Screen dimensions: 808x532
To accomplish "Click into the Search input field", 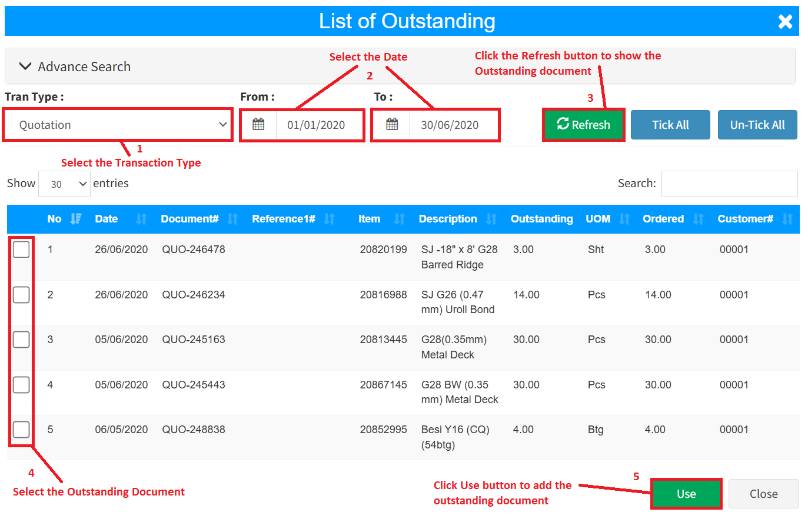I will (x=729, y=184).
